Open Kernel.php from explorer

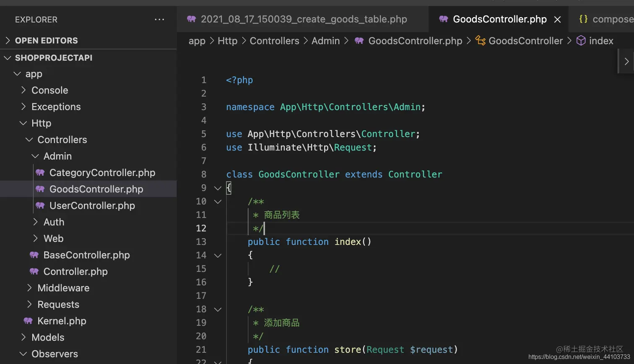coord(62,321)
